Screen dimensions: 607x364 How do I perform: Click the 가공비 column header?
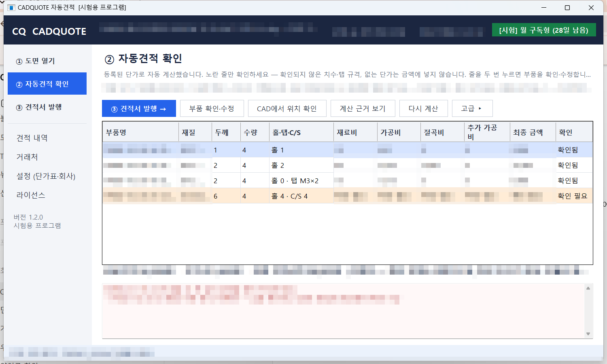tap(399, 132)
